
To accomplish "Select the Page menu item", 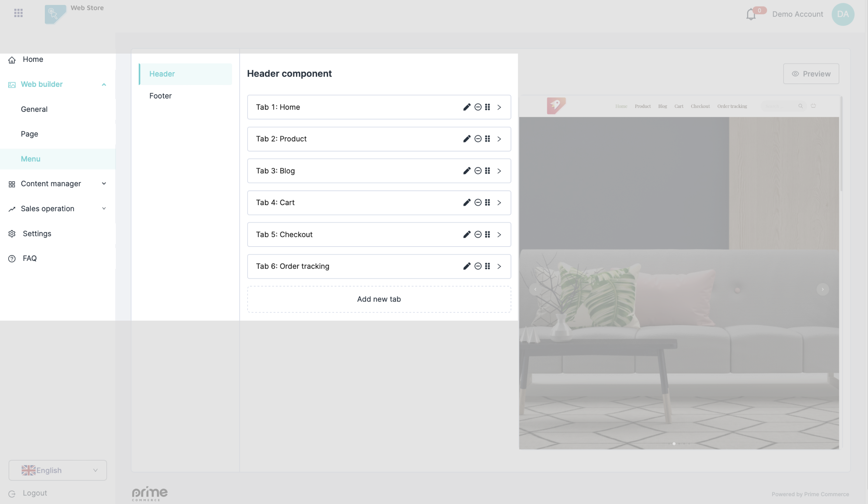I will (30, 134).
